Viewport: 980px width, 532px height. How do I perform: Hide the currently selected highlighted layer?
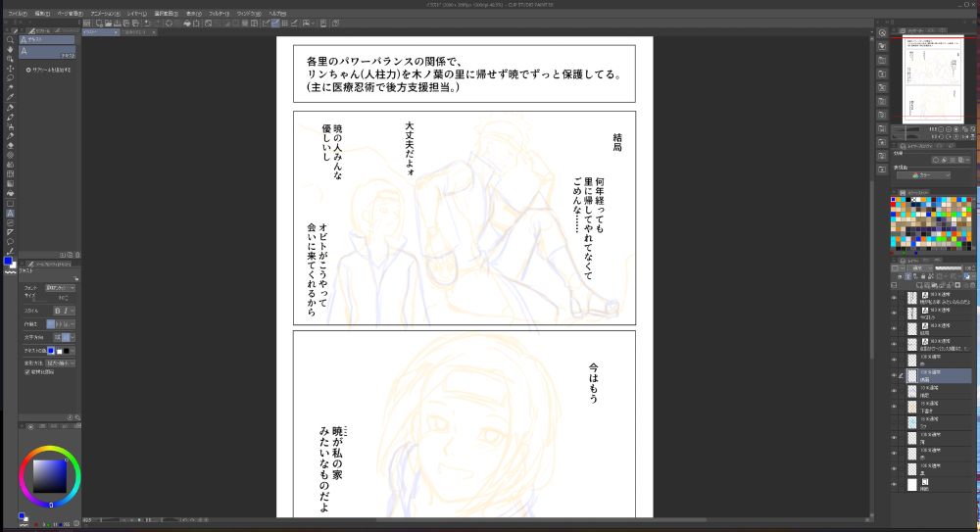coord(894,375)
